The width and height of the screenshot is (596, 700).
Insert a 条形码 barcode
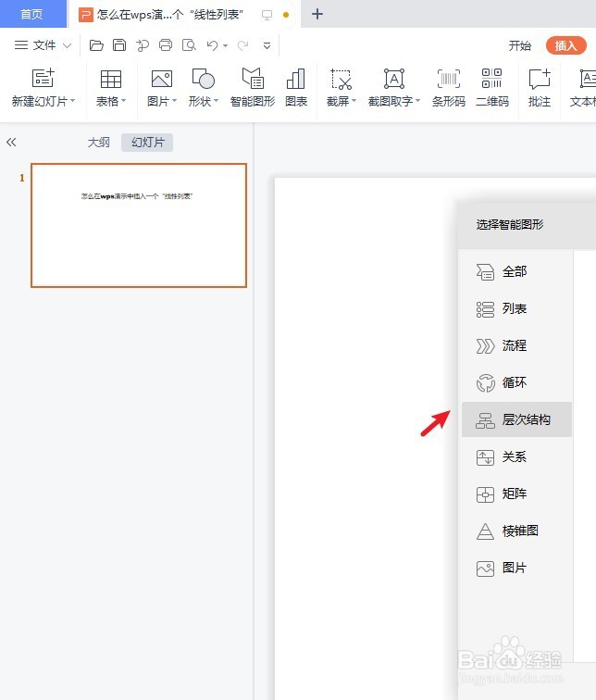[448, 87]
